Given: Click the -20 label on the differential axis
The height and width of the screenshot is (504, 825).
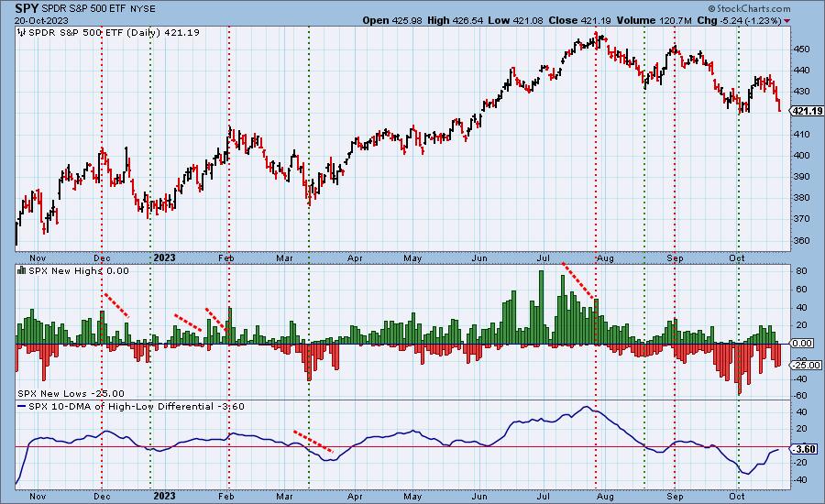Looking at the screenshot, I should click(x=801, y=463).
